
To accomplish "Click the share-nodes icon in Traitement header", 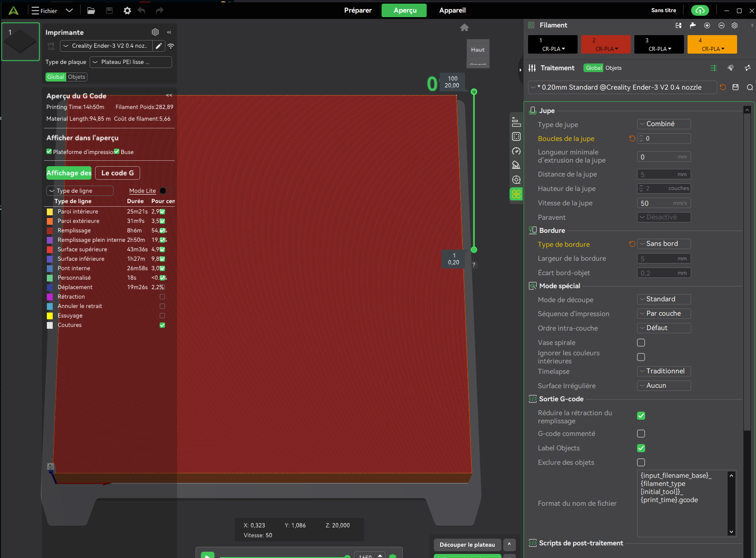I will [x=747, y=68].
